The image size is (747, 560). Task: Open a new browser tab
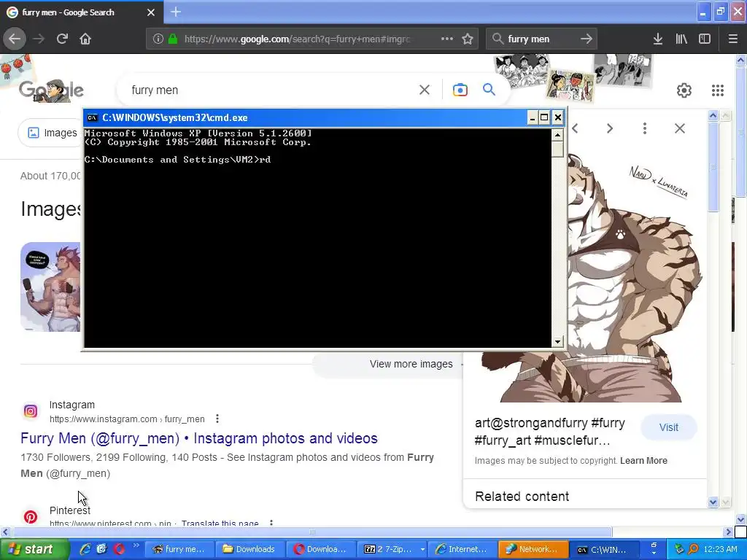click(x=176, y=12)
